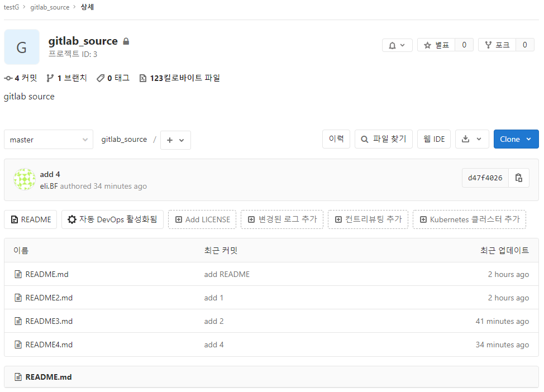The image size is (544, 392).
Task: Click the 최근 업데이트 column header
Action: point(504,251)
